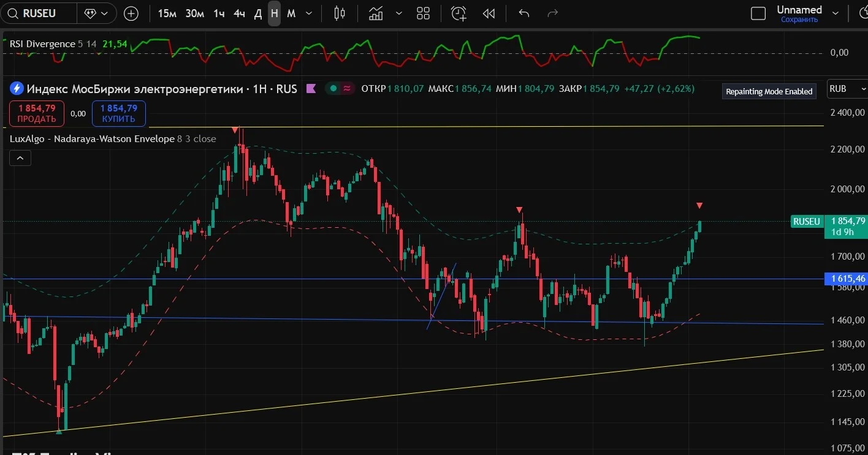Click the blue КУПИТЬ buy button
Screen dimensions: 868x455
click(x=119, y=113)
